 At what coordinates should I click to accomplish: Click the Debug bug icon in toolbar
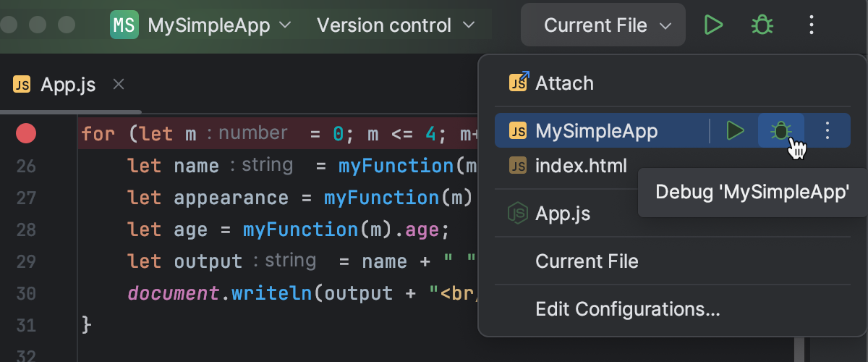[762, 25]
